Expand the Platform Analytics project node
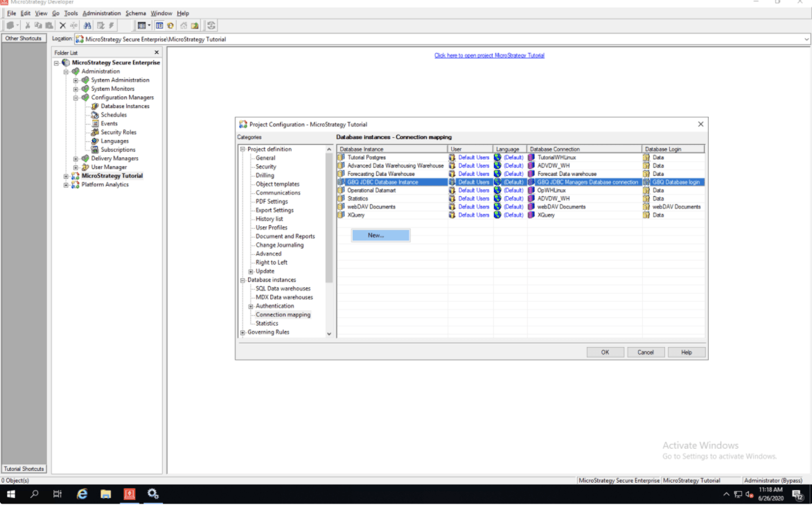Viewport: 812px width, 507px height. click(67, 185)
